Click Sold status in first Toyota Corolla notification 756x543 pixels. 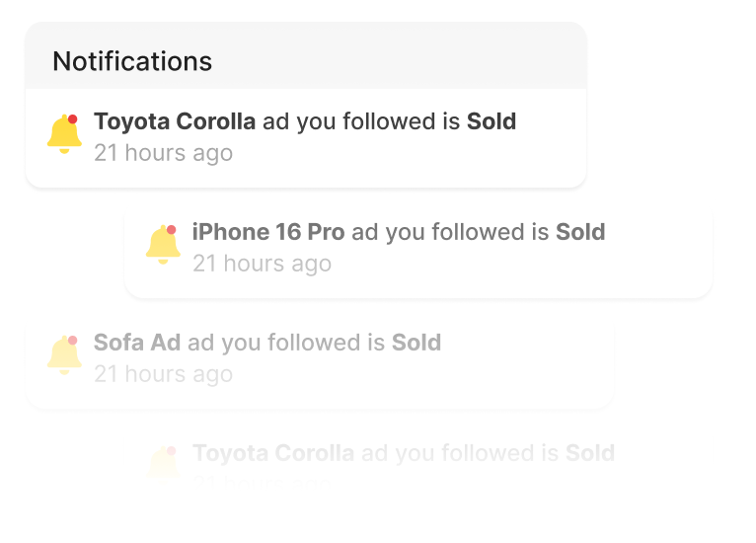coord(491,121)
